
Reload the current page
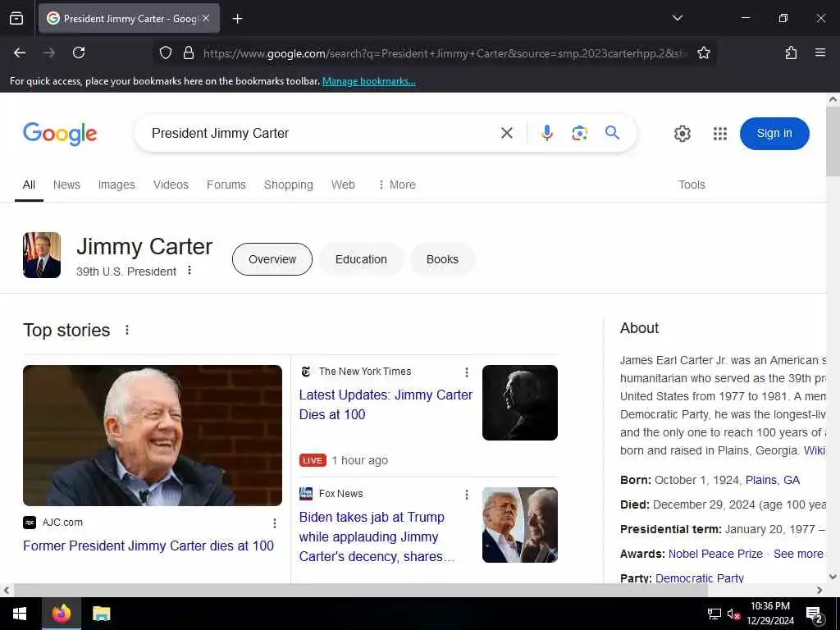pos(79,52)
